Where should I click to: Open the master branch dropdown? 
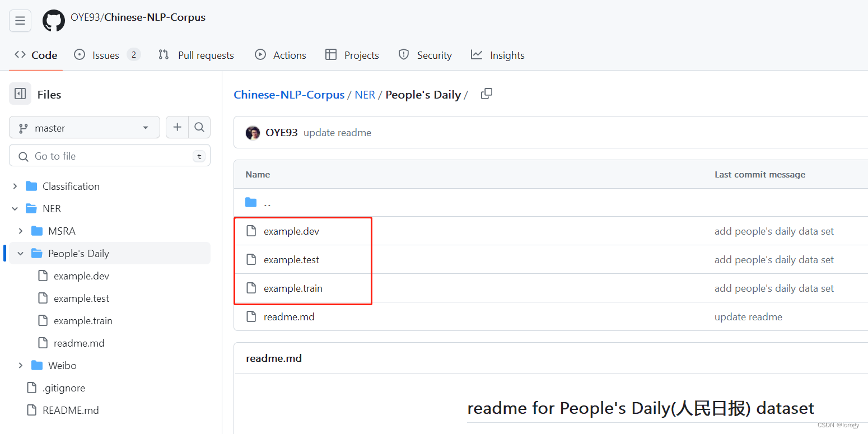(85, 128)
